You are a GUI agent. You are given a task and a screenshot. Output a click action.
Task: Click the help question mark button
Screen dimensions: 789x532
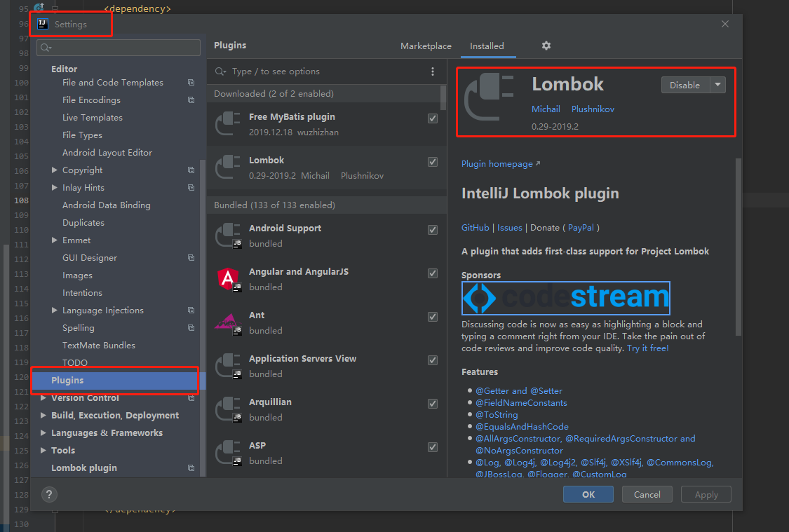[x=49, y=494]
